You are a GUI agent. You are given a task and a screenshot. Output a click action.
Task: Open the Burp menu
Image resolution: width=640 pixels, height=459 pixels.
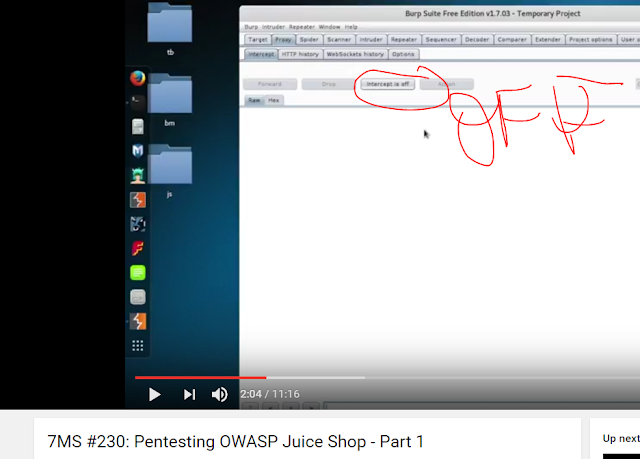tap(251, 27)
